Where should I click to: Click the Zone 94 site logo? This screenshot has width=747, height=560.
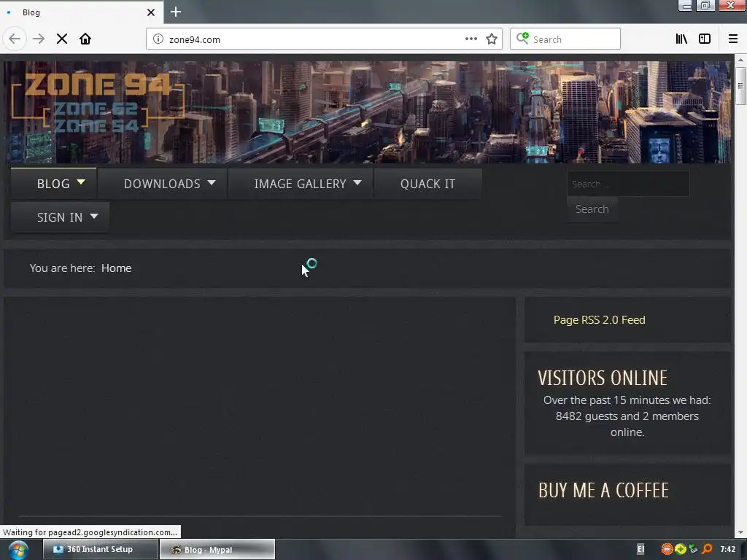(x=98, y=104)
